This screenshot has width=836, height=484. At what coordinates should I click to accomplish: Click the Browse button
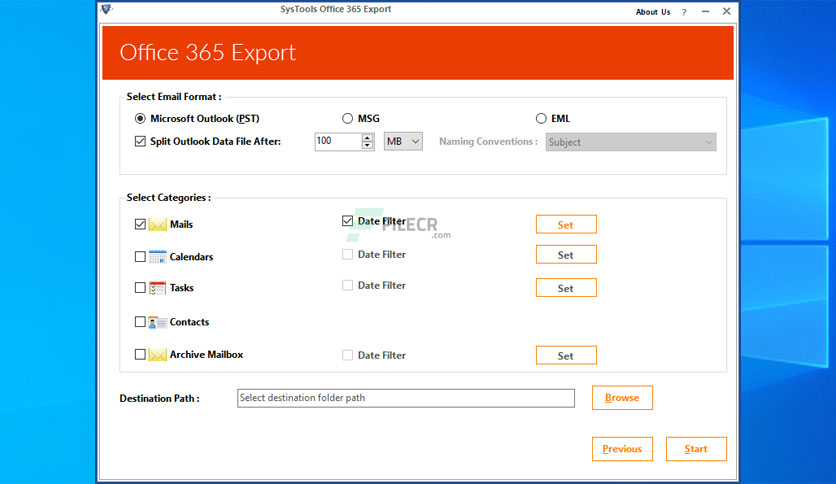tap(622, 398)
